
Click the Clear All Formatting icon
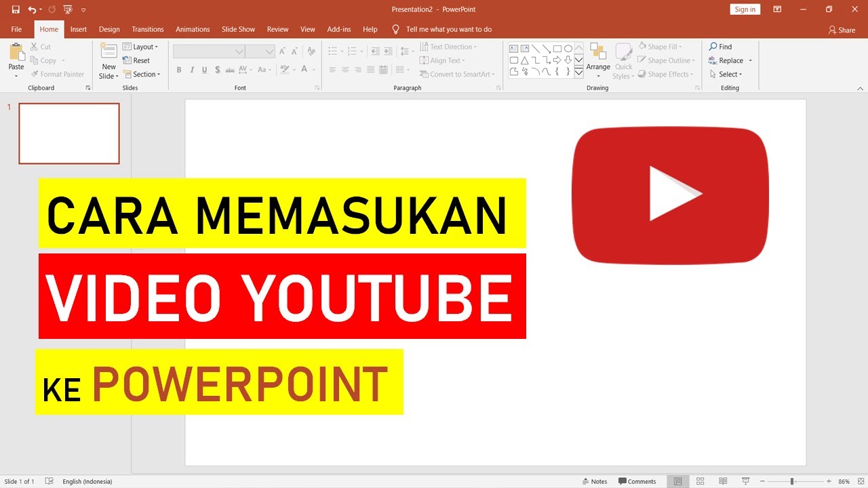click(311, 52)
